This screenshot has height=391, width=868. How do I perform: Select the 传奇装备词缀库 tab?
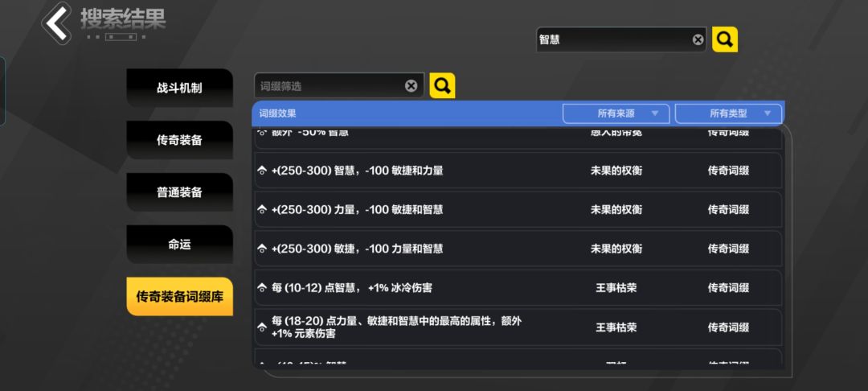(179, 296)
